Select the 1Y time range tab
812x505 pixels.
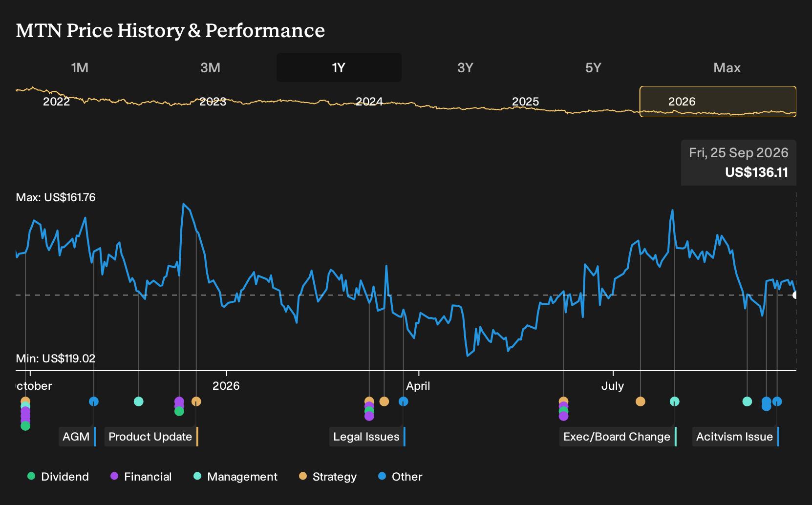[339, 67]
